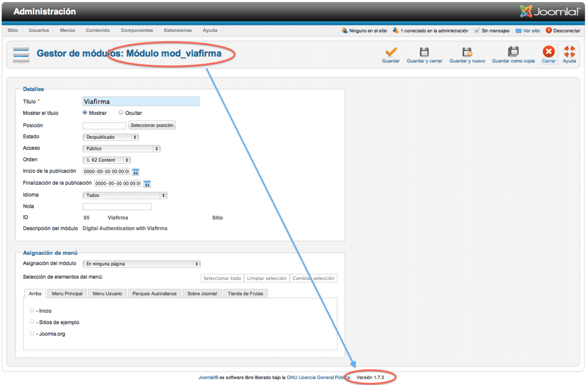This screenshot has height=385, width=588.
Task: Check the Inicio menu item checkbox
Action: (32, 310)
